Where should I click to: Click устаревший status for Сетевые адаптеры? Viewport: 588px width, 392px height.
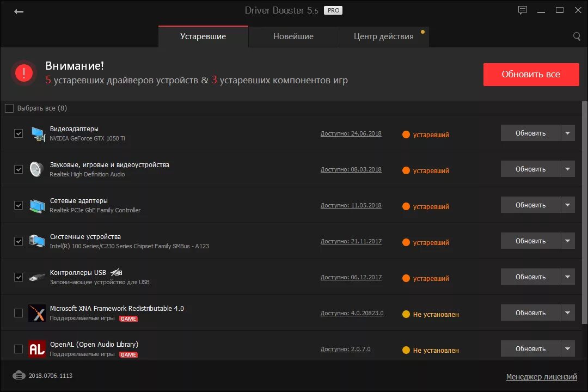(431, 207)
